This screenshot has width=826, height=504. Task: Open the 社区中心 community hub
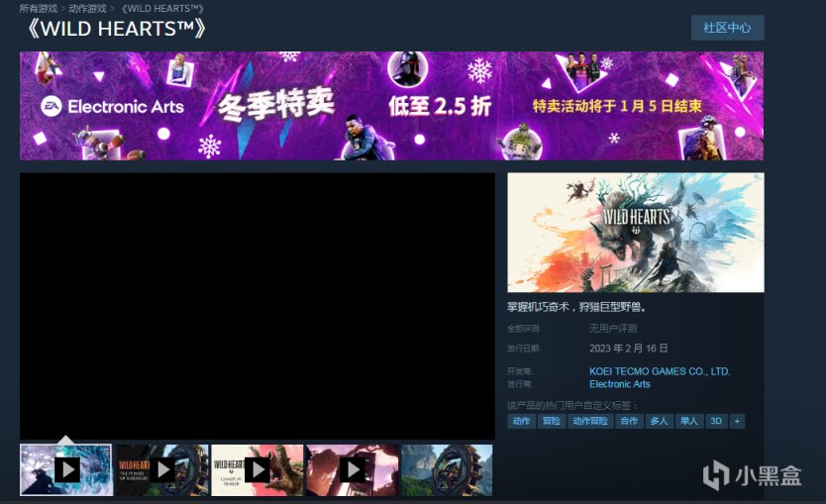(727, 28)
